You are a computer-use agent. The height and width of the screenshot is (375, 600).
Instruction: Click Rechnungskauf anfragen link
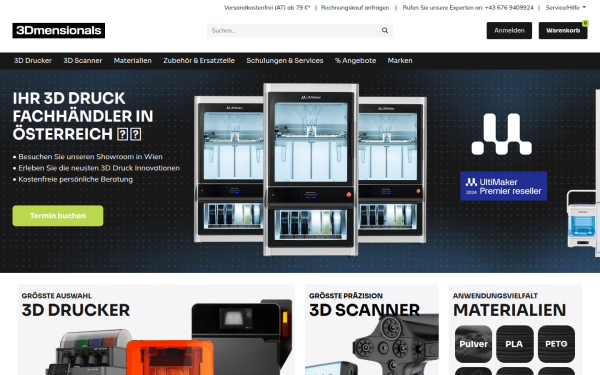pyautogui.click(x=355, y=8)
